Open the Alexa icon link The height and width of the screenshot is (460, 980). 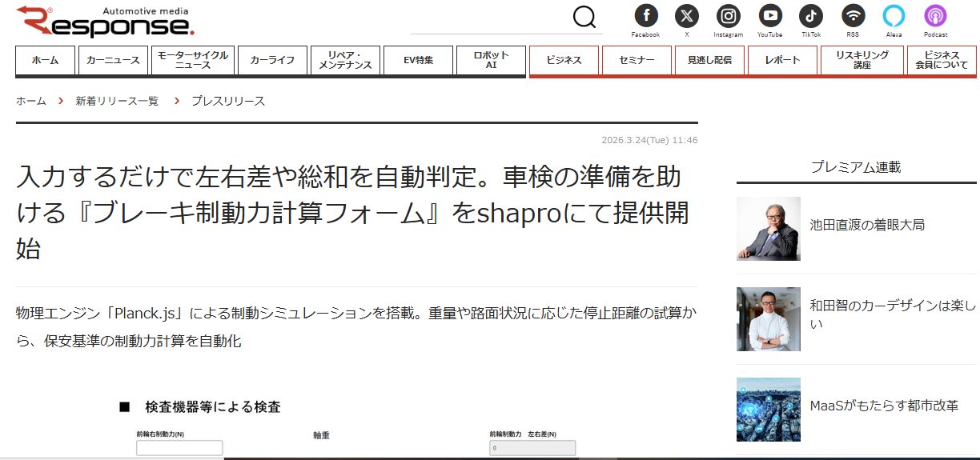(x=894, y=15)
